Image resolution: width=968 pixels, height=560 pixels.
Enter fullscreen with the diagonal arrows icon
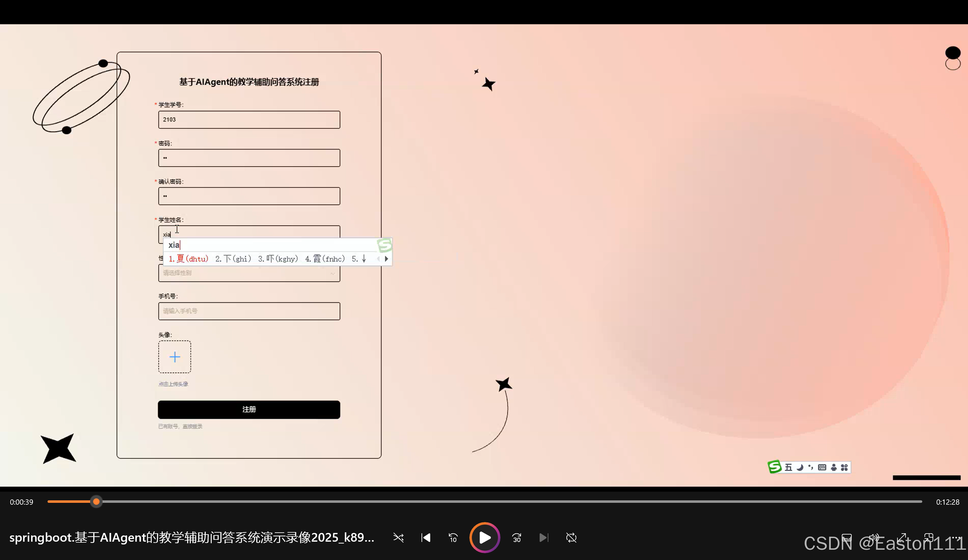(901, 538)
